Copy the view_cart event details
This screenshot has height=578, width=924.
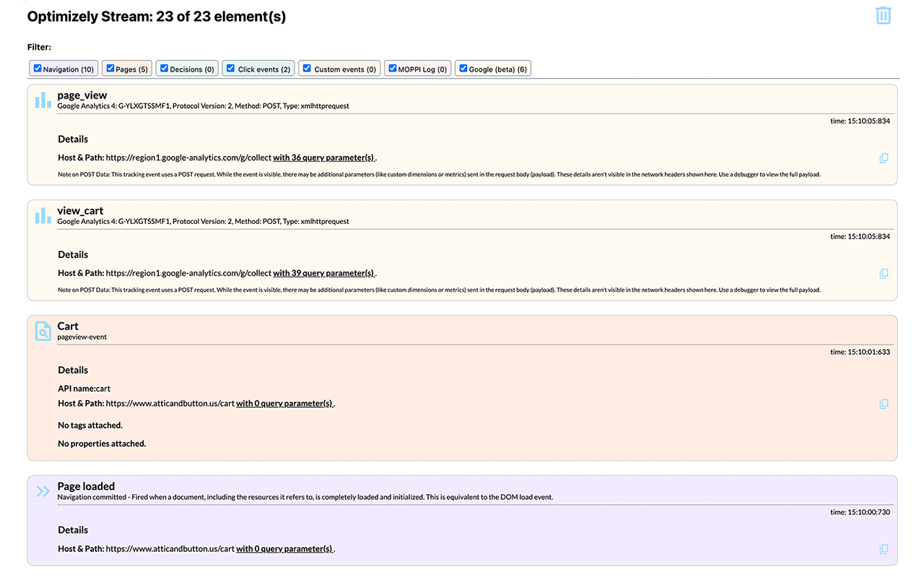tap(884, 273)
